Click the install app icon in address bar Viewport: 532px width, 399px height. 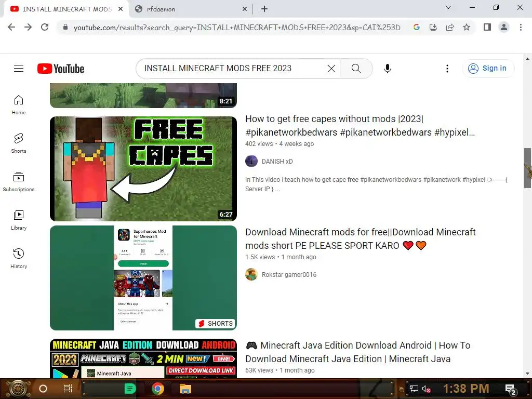tap(433, 27)
